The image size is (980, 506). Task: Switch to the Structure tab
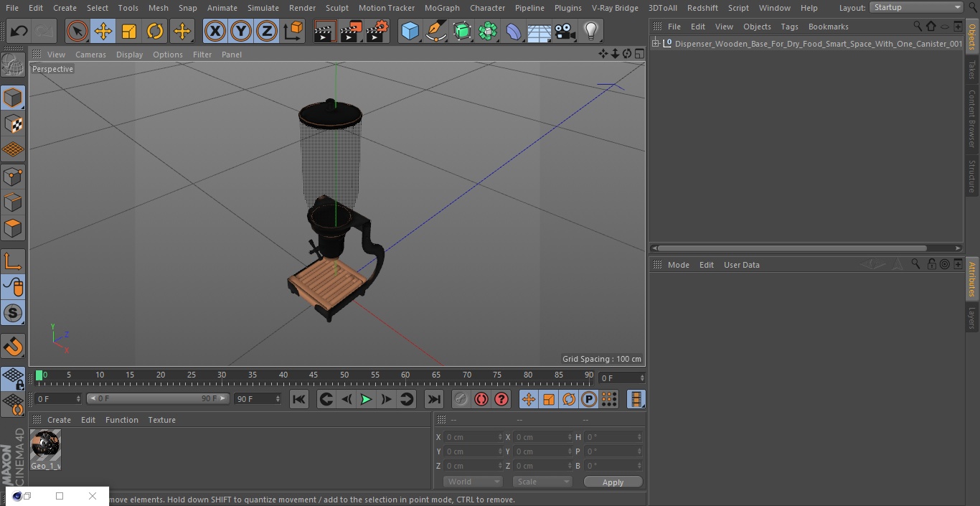[x=972, y=176]
